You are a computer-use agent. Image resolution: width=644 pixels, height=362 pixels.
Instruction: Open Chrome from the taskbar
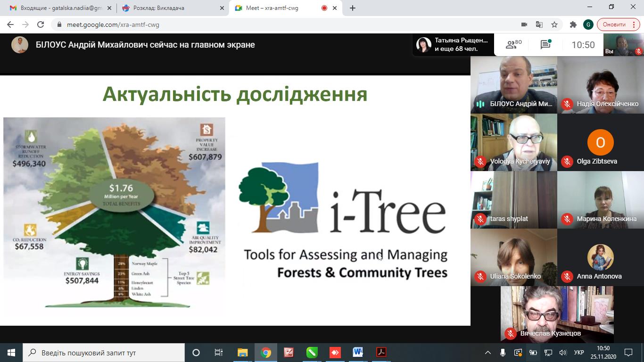click(x=266, y=353)
